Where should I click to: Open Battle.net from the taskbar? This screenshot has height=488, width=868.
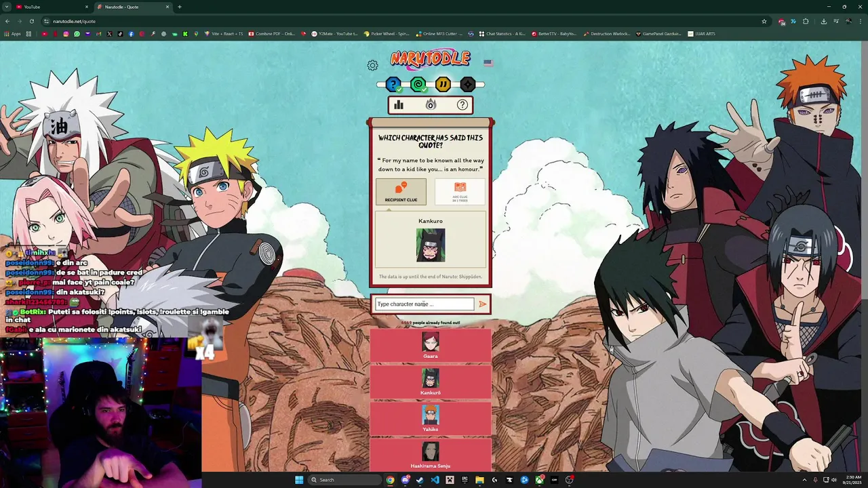point(524,480)
